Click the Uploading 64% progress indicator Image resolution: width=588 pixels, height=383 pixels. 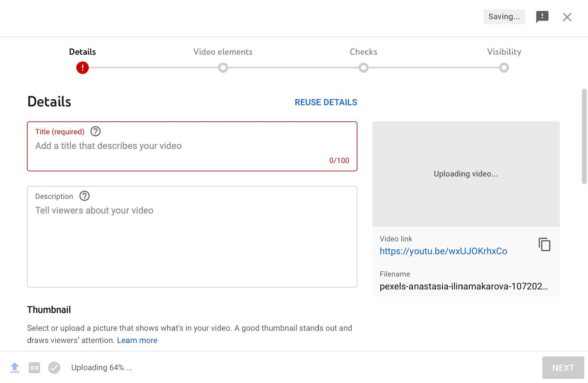(102, 367)
